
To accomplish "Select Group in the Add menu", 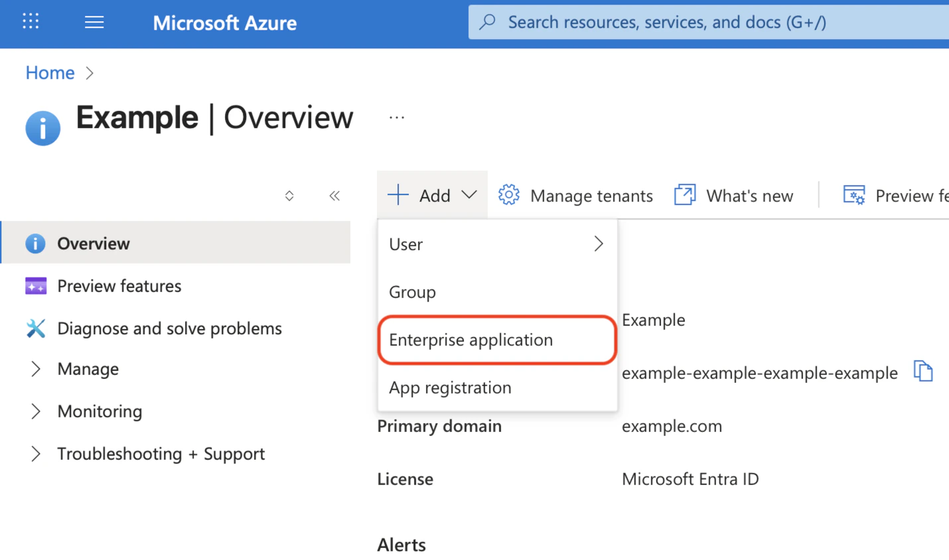I will [x=412, y=292].
